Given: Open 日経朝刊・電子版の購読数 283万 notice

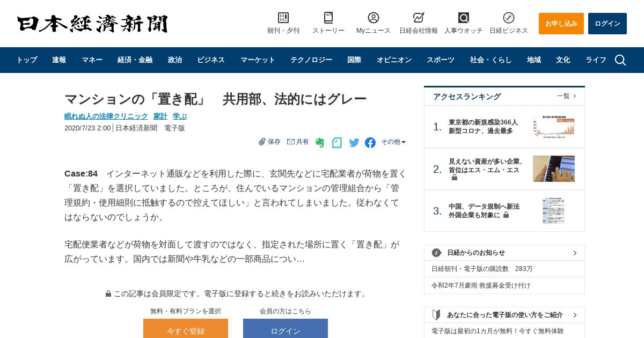Looking at the screenshot, I should tap(482, 269).
